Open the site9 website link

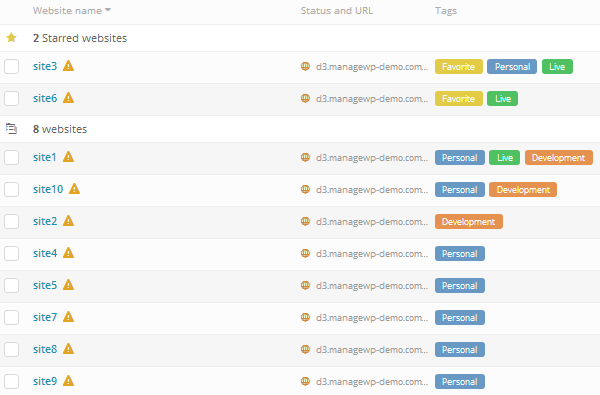[x=45, y=381]
